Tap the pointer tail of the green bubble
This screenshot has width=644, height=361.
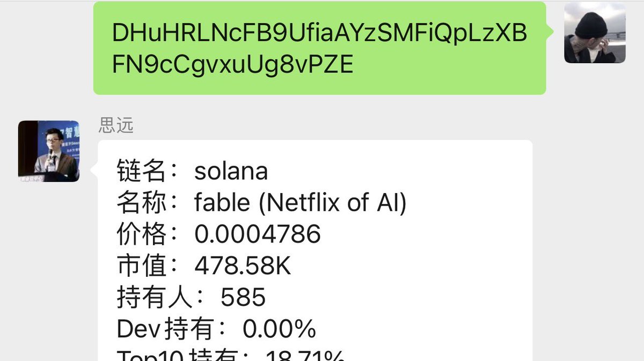(x=550, y=32)
